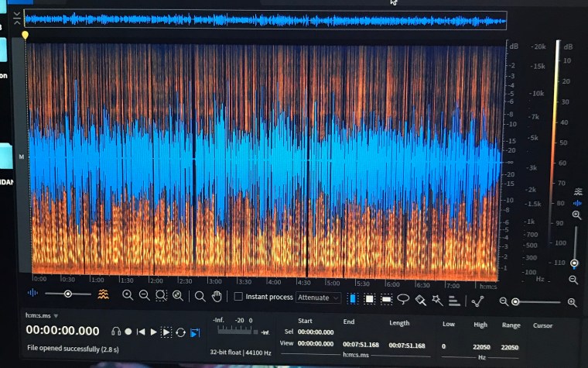Adjust the waveform/spectrogram opacity slider
The image size is (588, 368).
68,294
